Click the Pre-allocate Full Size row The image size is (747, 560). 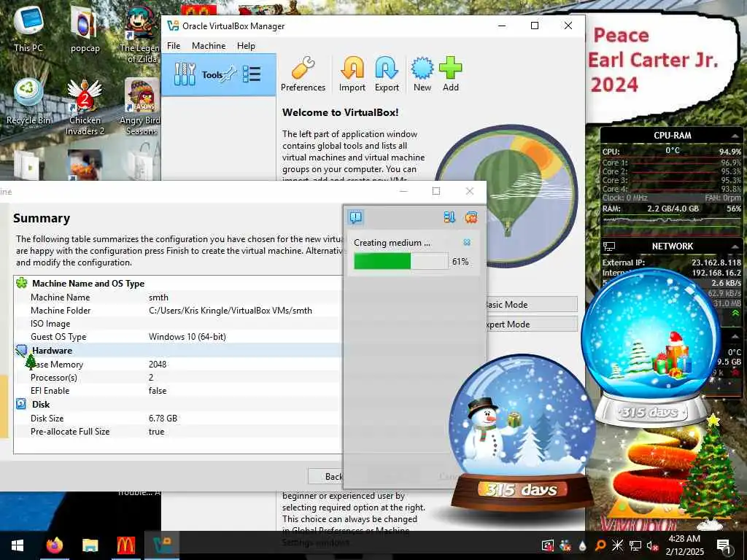click(178, 432)
